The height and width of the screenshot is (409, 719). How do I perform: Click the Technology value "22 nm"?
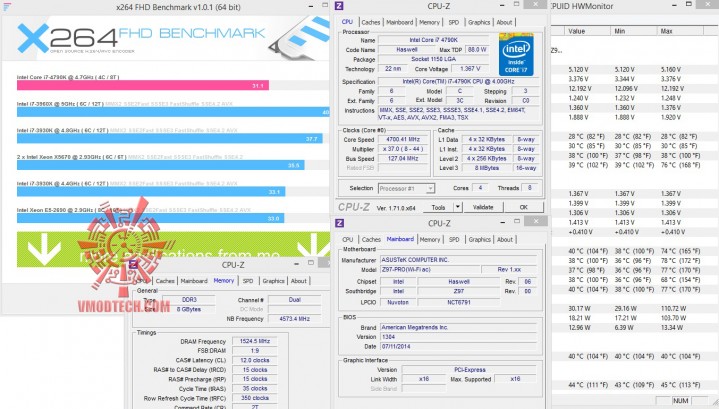click(393, 69)
